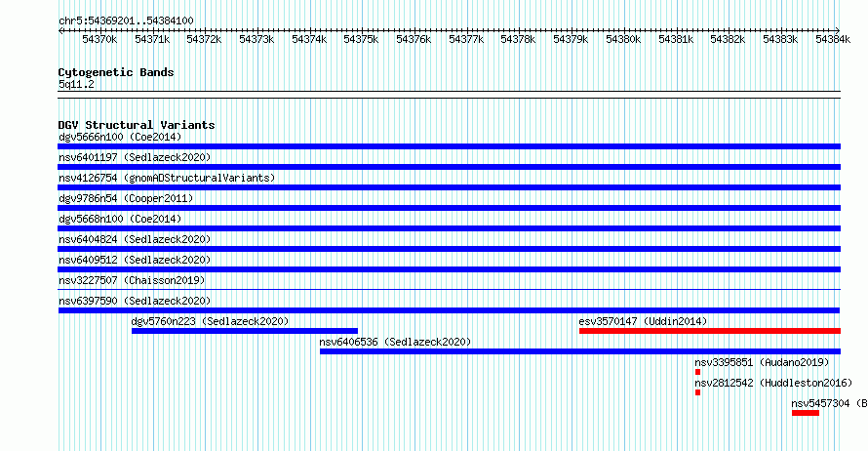
Task: Click the small red marker under nsv3395851
Action: point(697,372)
